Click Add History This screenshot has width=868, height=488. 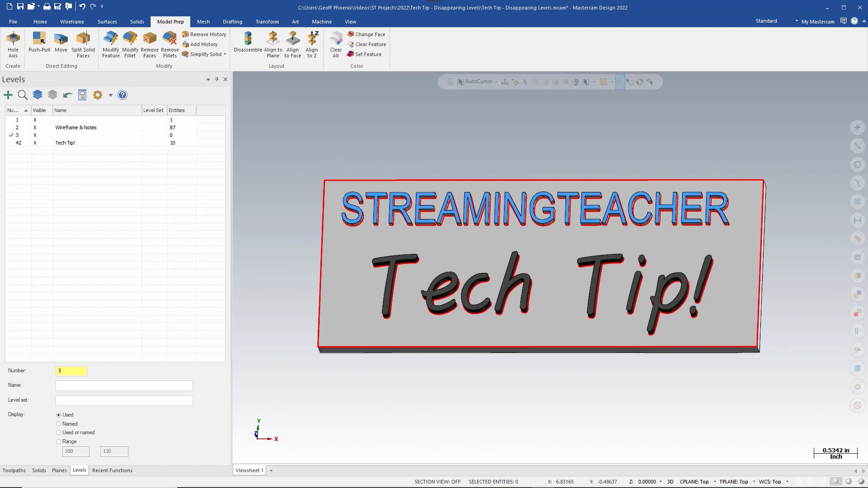(200, 44)
